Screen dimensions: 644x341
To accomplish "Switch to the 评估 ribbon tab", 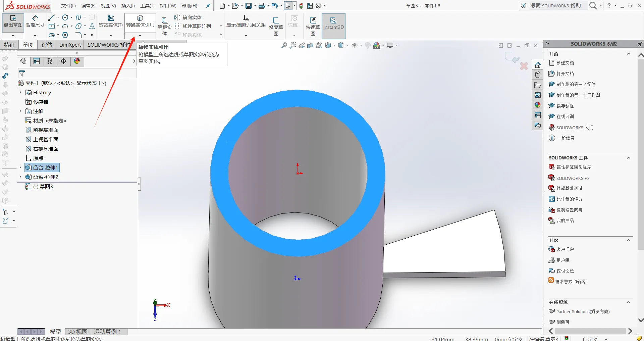I will click(x=47, y=45).
